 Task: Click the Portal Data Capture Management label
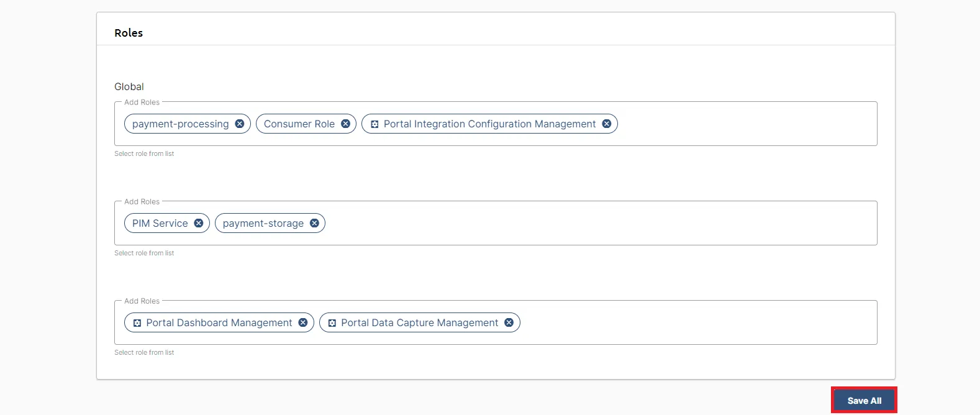point(420,322)
